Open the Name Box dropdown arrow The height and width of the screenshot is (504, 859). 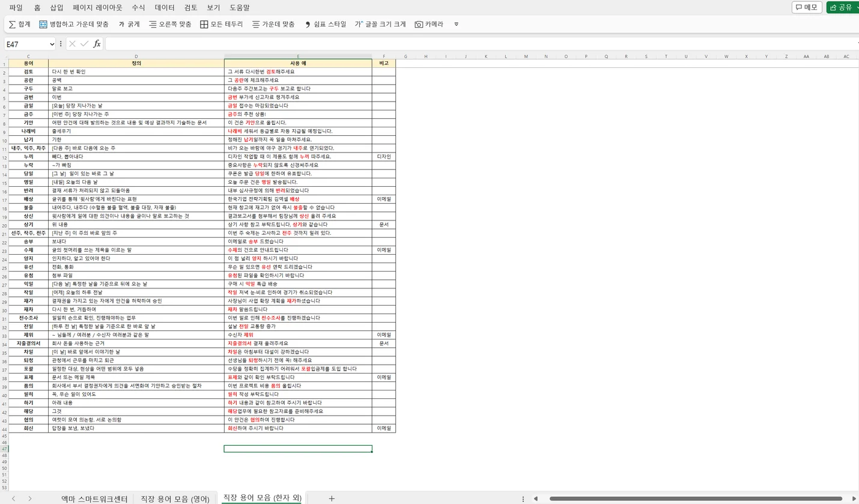[x=52, y=44]
